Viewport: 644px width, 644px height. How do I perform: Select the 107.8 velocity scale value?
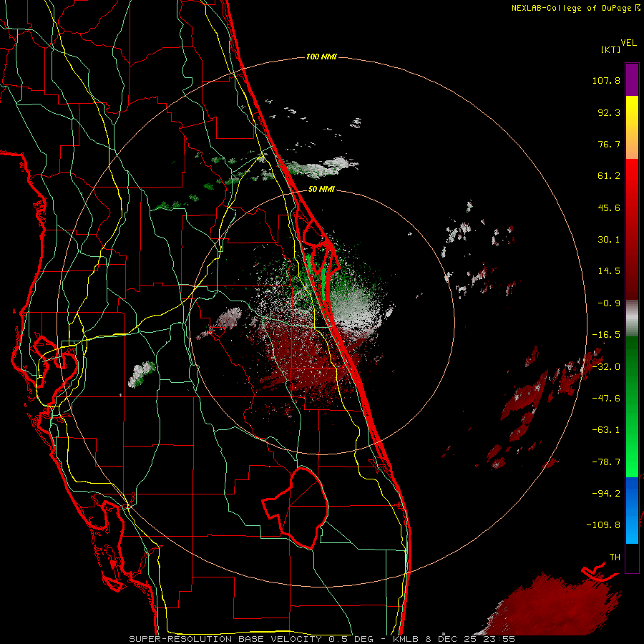[606, 80]
